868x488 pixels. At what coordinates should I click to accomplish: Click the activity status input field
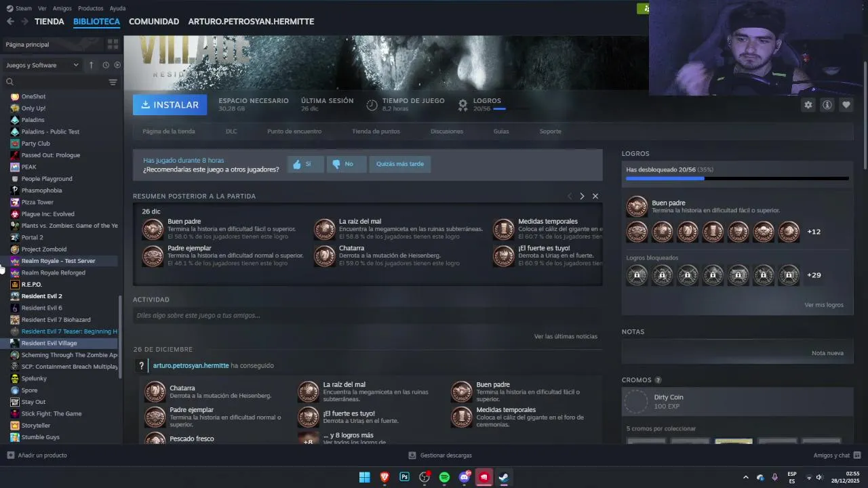(x=368, y=316)
